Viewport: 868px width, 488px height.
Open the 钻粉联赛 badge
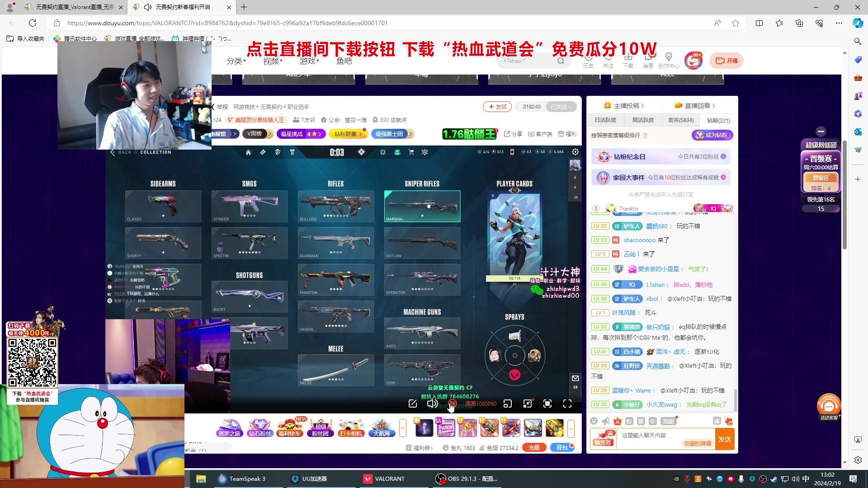(348, 134)
